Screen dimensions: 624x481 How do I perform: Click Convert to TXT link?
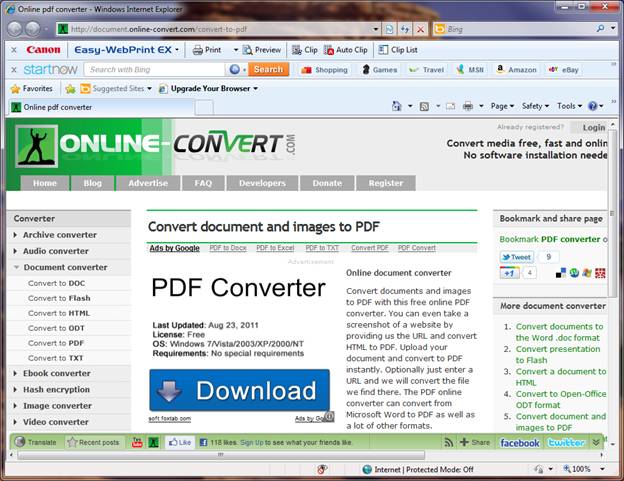56,358
